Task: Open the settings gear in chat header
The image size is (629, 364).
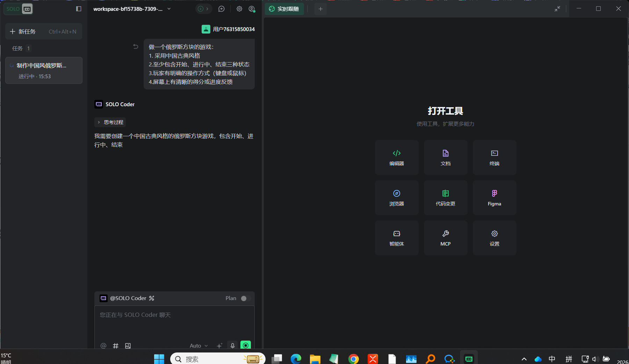Action: pos(239,9)
